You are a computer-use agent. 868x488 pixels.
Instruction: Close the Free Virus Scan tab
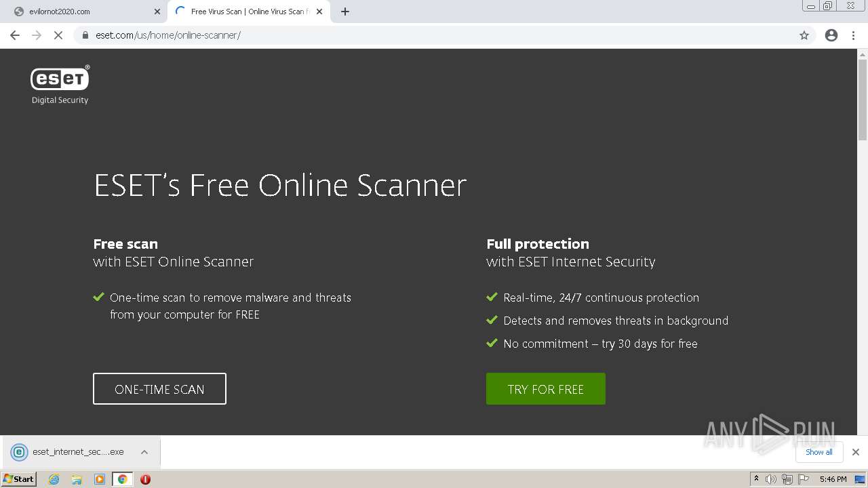pos(319,12)
